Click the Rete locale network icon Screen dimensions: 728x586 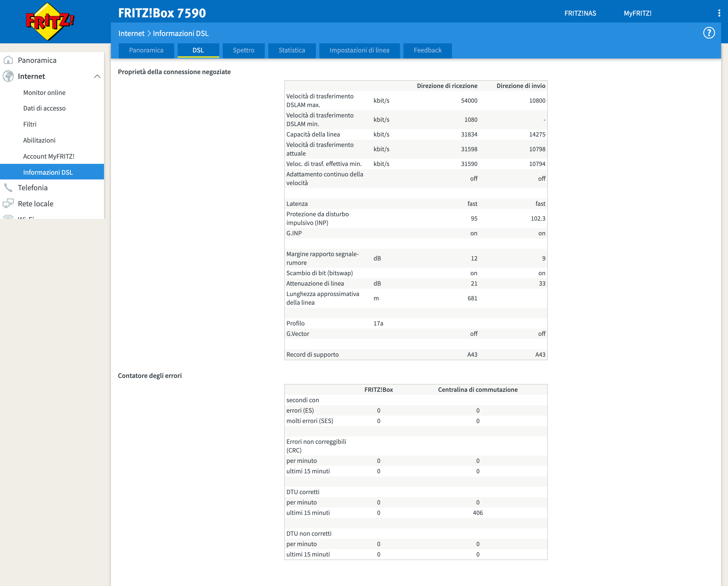tap(8, 204)
